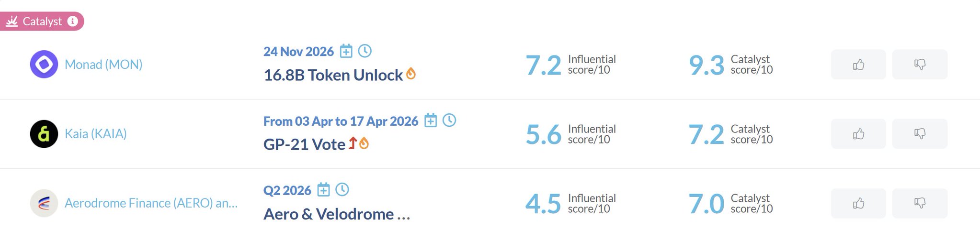Open the 16.8B Token Unlock event
The width and height of the screenshot is (980, 241).
[x=333, y=75]
